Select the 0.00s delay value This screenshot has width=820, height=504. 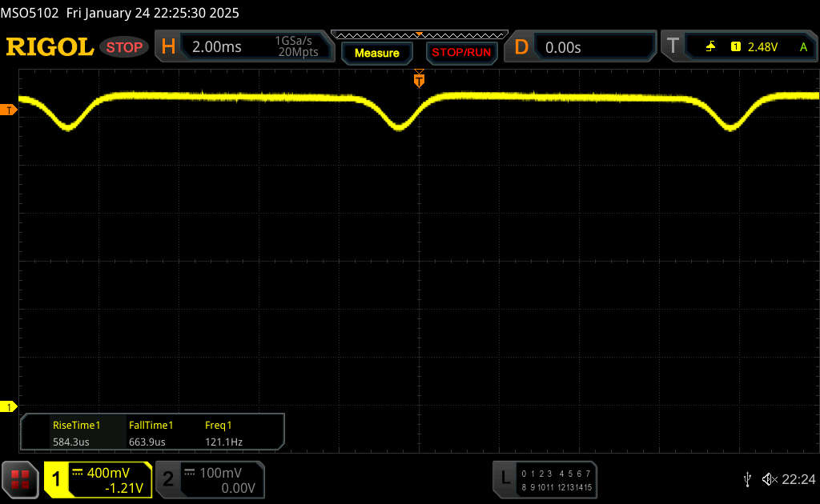pyautogui.click(x=563, y=47)
